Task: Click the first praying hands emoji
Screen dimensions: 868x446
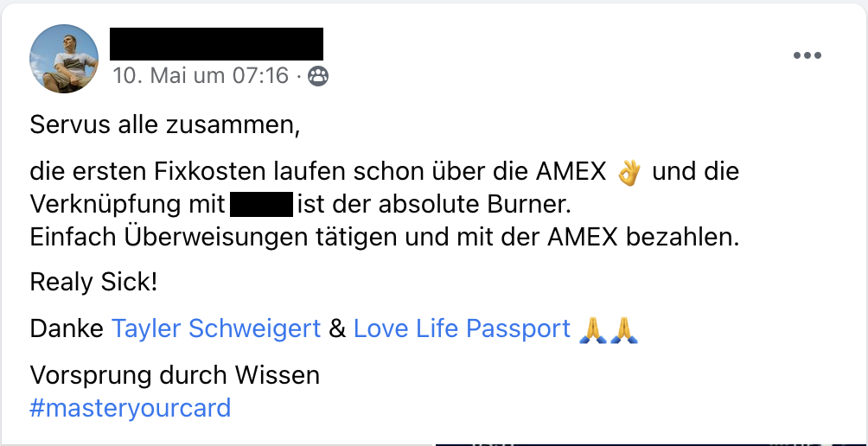Action: click(x=591, y=329)
